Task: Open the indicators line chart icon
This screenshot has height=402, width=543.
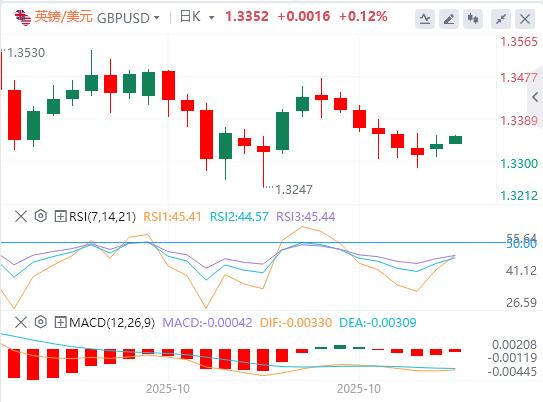Action: (x=425, y=19)
